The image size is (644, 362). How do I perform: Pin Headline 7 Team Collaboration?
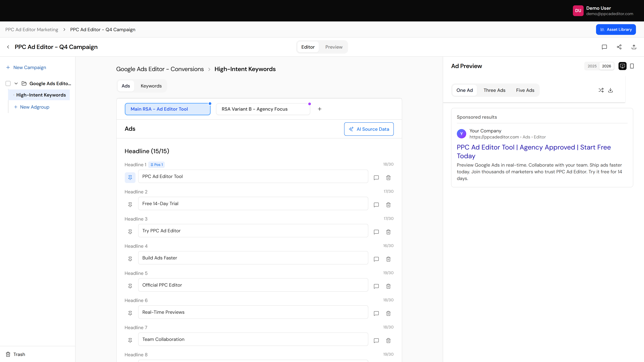(x=130, y=341)
